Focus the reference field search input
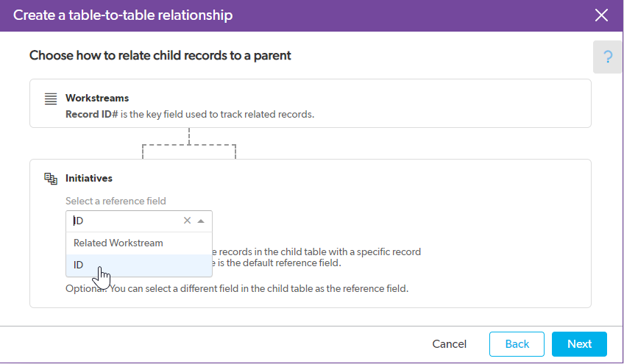This screenshot has width=624, height=364. click(125, 221)
